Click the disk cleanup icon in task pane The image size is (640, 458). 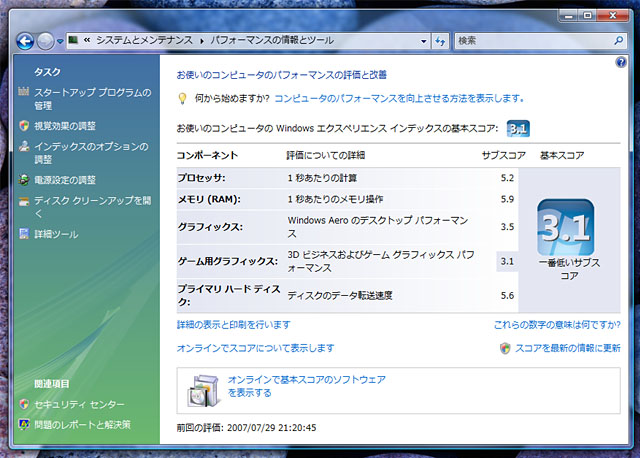24,201
